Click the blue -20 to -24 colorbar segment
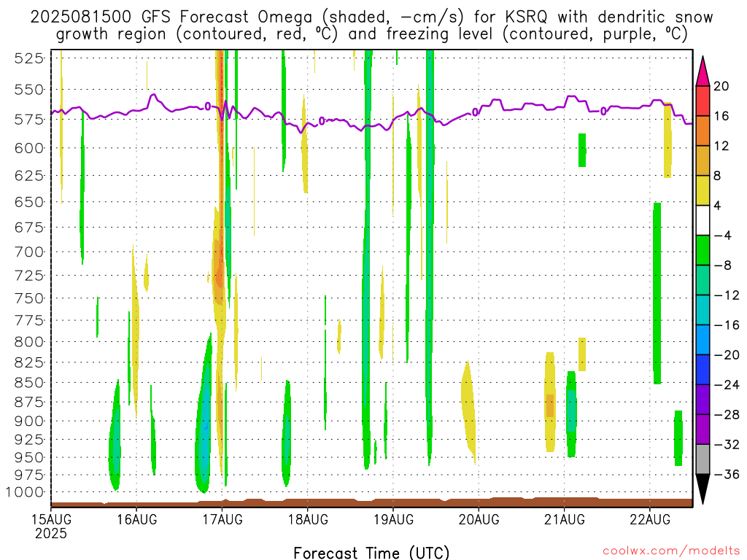The width and height of the screenshot is (747, 560). click(x=703, y=370)
